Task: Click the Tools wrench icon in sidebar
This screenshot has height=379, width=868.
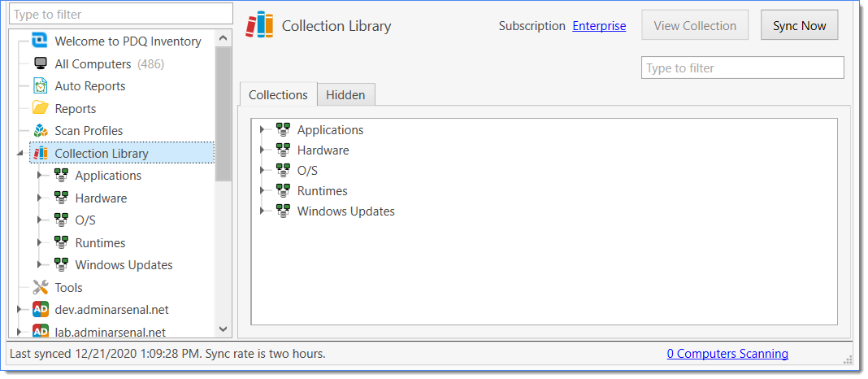Action: tap(40, 287)
